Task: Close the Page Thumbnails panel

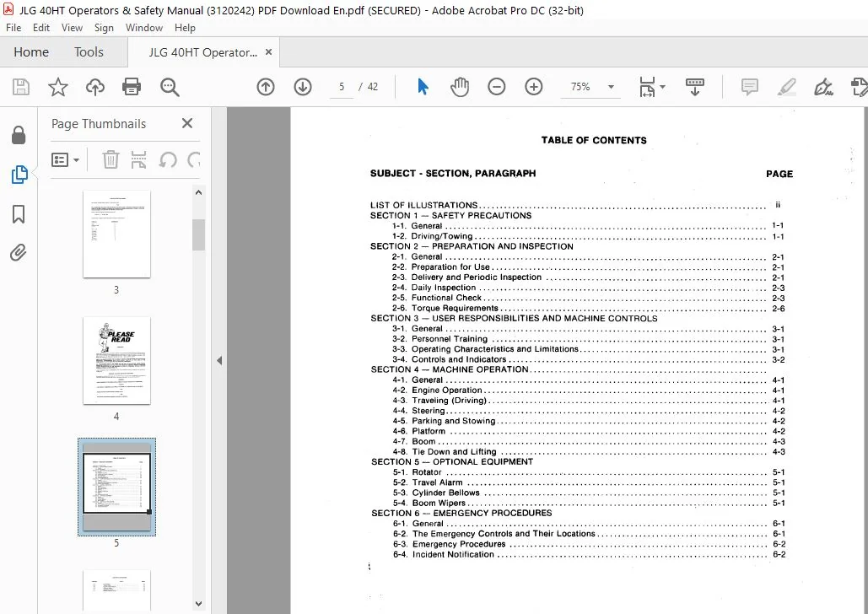Action: (x=187, y=123)
